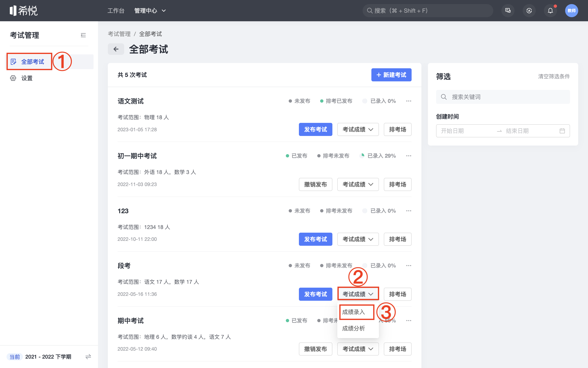Open more options for exam 123

coord(409,211)
